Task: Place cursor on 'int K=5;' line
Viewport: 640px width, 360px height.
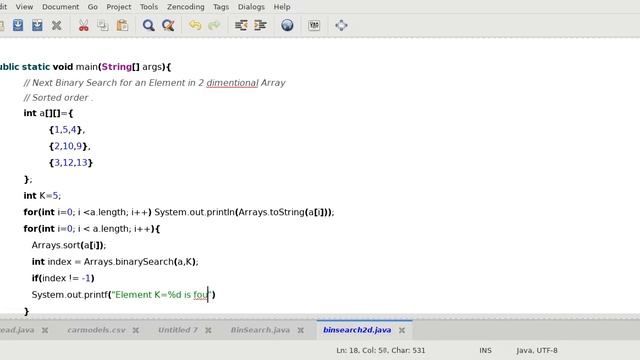Action: point(42,196)
